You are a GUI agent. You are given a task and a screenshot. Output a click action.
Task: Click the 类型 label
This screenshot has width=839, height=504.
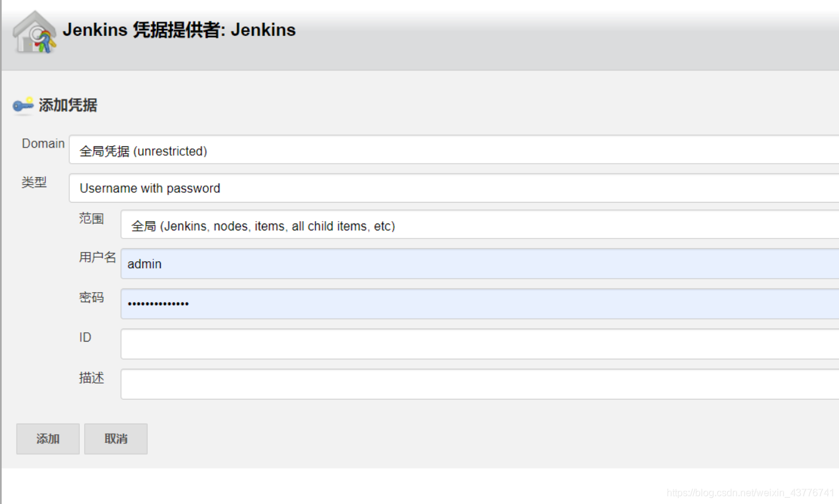click(34, 182)
